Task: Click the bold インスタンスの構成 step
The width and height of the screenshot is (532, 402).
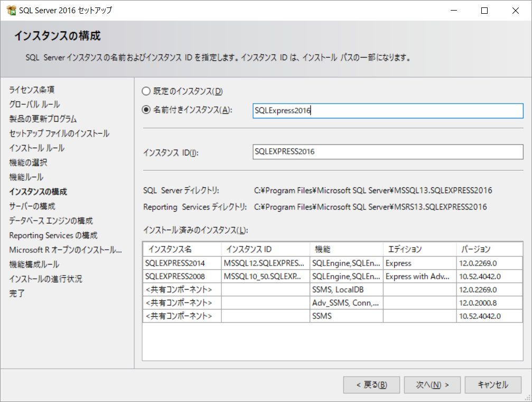Action: pos(38,191)
